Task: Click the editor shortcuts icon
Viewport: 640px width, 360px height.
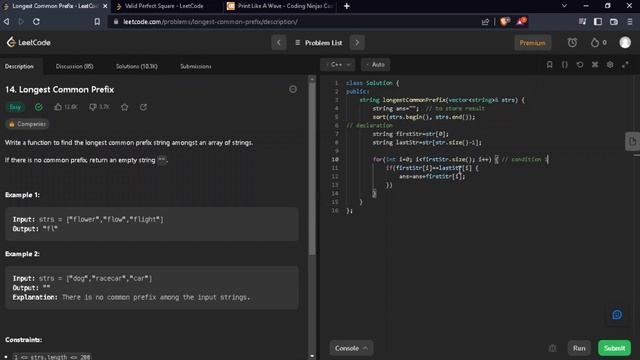Action: click(595, 64)
